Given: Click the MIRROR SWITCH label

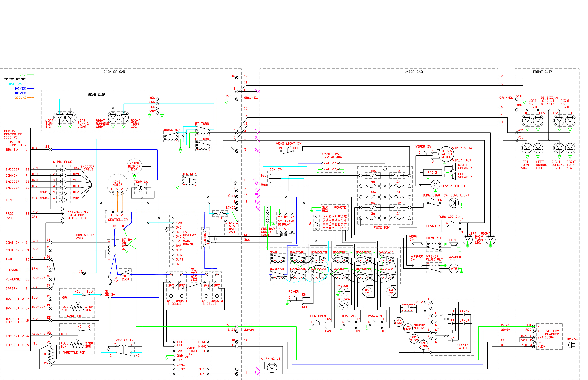Looking at the screenshot, I should 462,346.
